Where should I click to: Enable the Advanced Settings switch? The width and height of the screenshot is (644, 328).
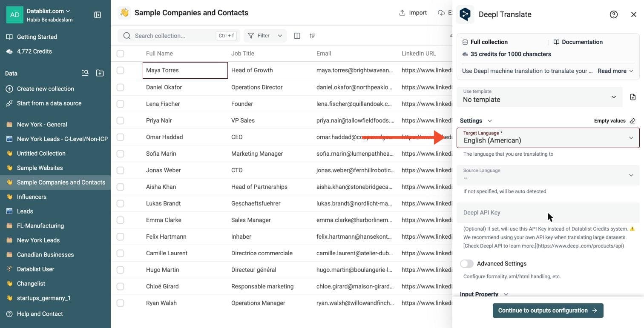click(x=467, y=264)
